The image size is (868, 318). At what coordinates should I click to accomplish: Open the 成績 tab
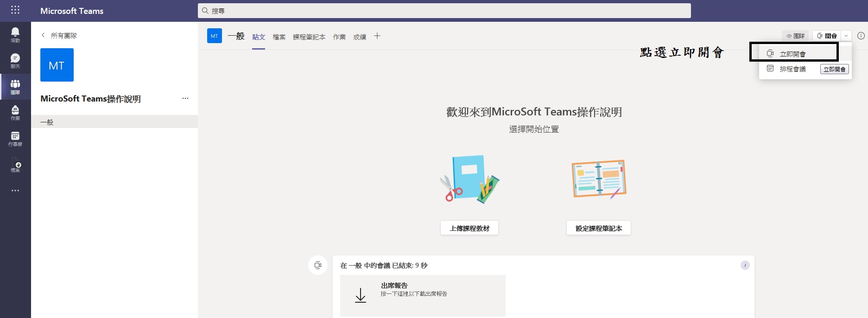360,37
